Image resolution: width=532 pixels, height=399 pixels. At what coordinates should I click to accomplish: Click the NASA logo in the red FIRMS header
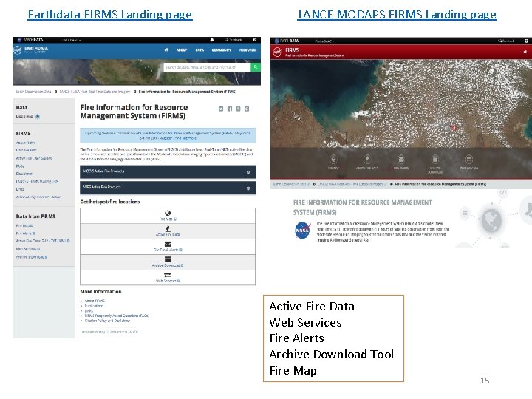tap(277, 52)
